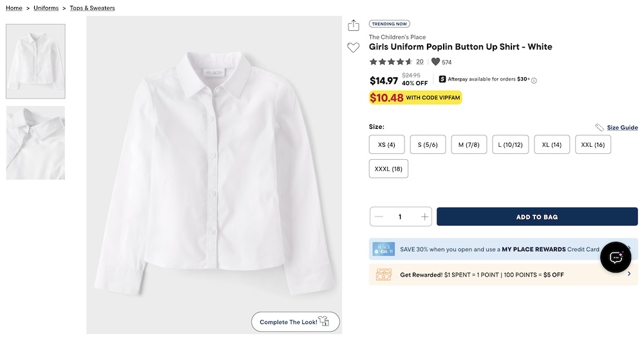This screenshot has width=644, height=337.
Task: Click the star rating display
Action: [390, 62]
